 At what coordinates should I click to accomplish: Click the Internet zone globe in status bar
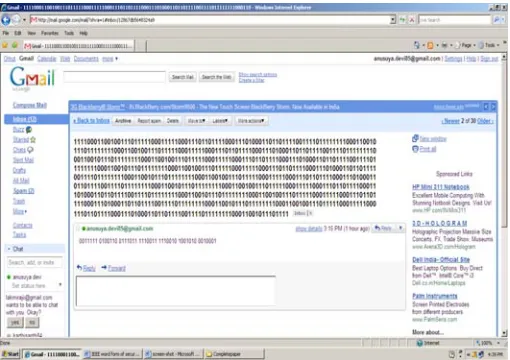[420, 343]
